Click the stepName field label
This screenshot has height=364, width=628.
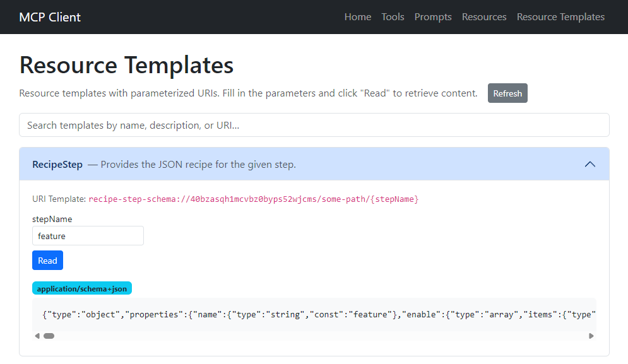[52, 219]
